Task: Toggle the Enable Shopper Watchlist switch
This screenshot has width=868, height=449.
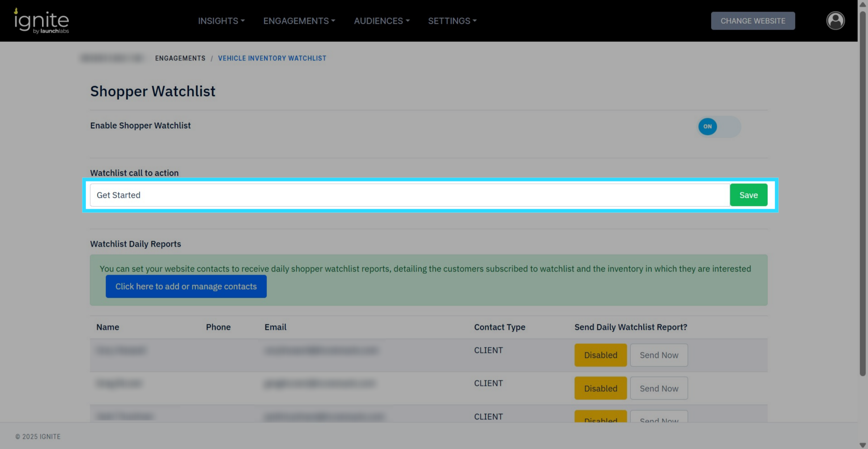Action: (x=719, y=127)
